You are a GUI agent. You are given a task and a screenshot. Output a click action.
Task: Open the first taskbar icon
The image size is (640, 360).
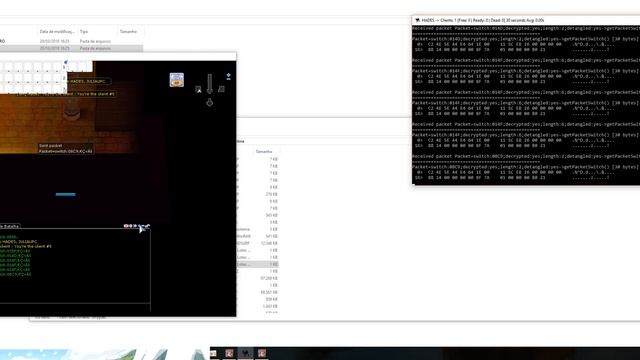point(213,353)
